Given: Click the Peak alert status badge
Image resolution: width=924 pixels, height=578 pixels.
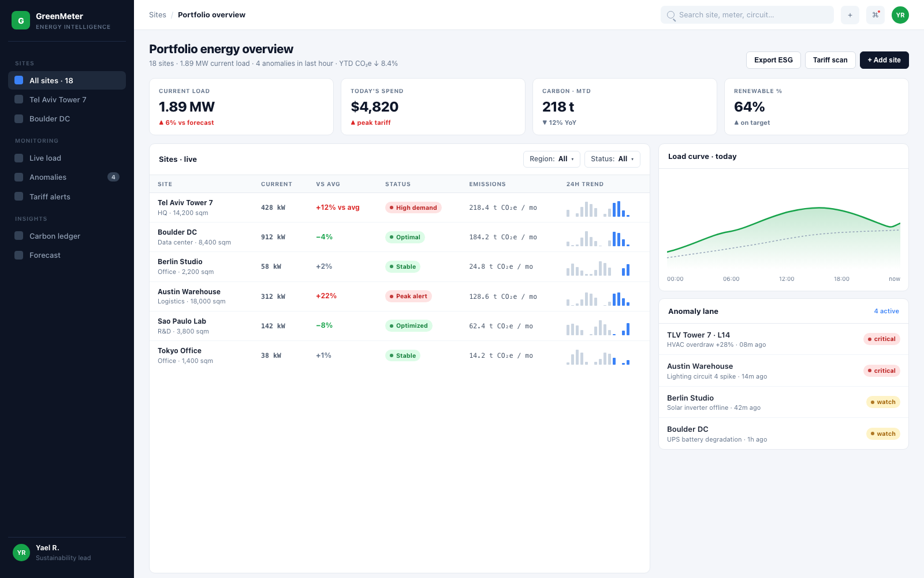Looking at the screenshot, I should (408, 296).
